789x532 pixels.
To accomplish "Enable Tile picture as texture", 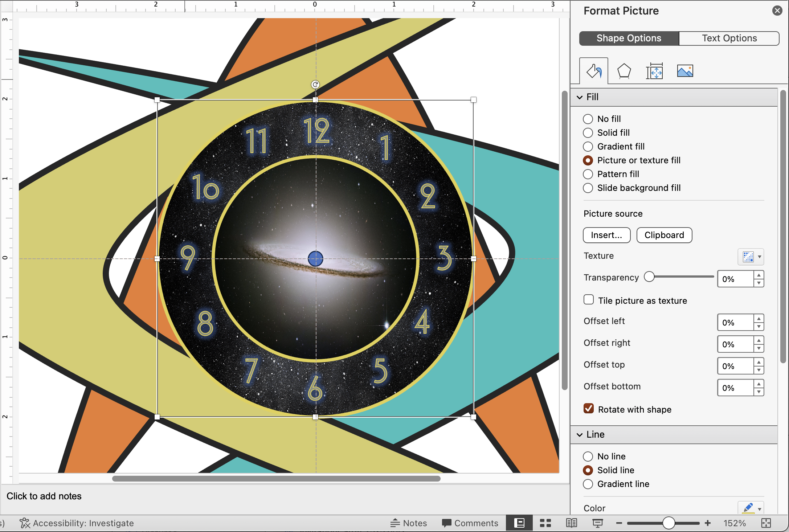I will [x=588, y=299].
